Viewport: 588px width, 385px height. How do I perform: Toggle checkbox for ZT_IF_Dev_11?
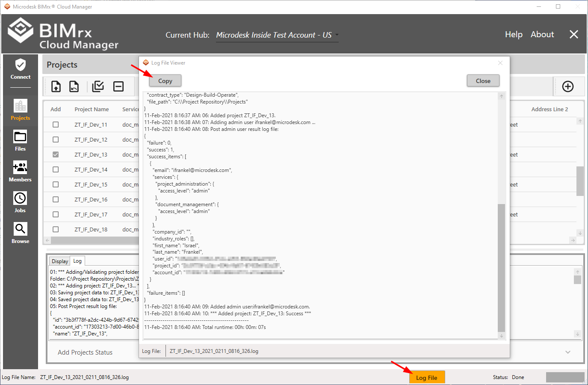[x=56, y=124]
